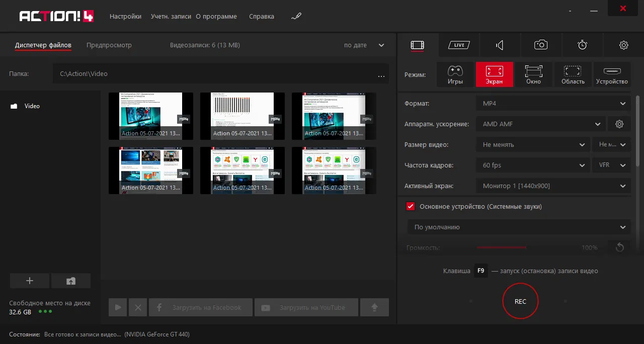The width and height of the screenshot is (644, 344).
Task: Select the Area recording mode
Action: pyautogui.click(x=573, y=74)
